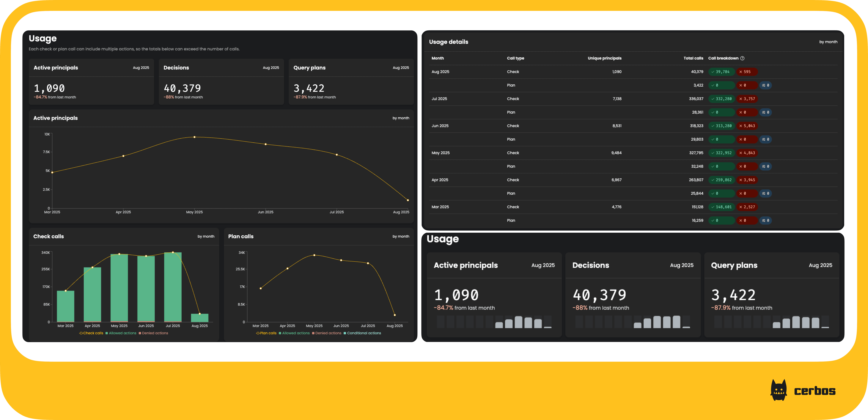Click the Cerbos mascot logo icon
This screenshot has height=420, width=868.
779,390
